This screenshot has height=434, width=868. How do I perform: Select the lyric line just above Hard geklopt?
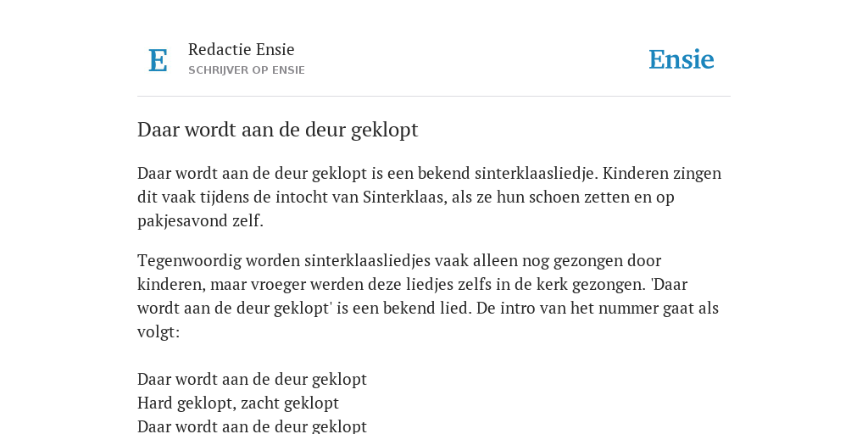(x=252, y=379)
